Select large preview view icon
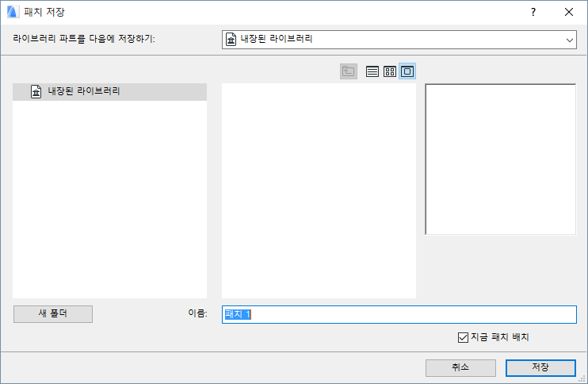The width and height of the screenshot is (588, 384). coord(407,71)
